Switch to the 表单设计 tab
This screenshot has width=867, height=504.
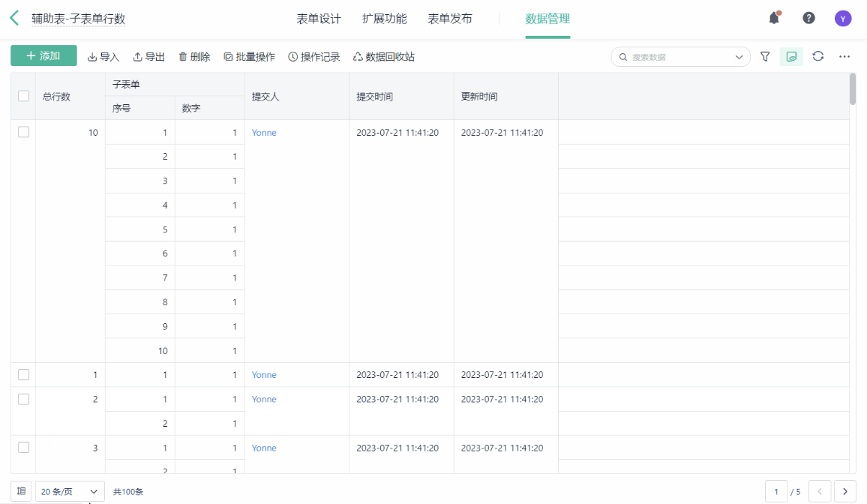(319, 19)
